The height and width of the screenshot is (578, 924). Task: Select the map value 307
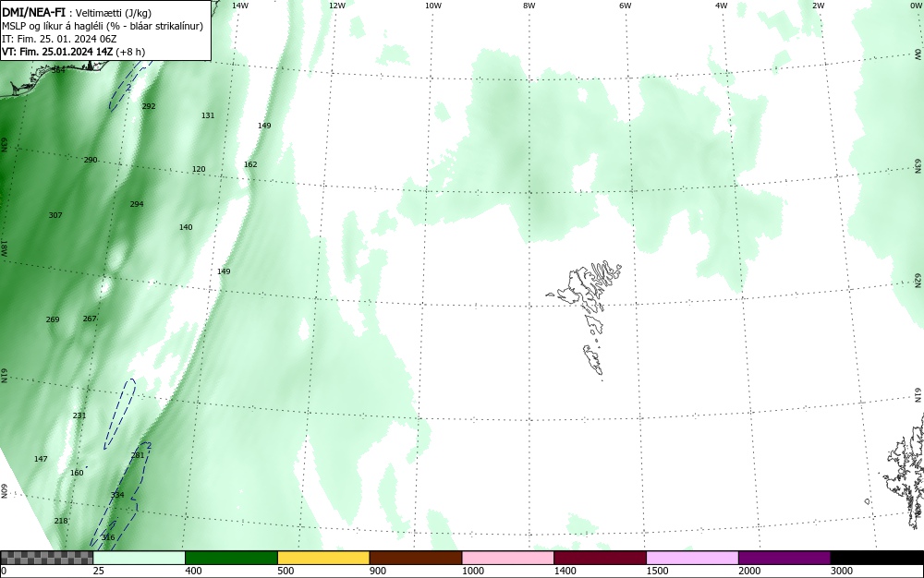(55, 215)
